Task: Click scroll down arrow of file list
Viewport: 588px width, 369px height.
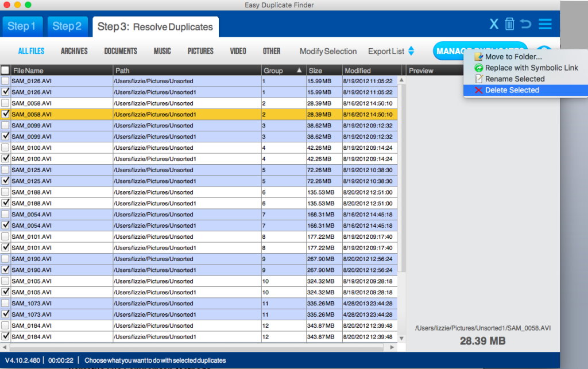Action: coord(401,338)
